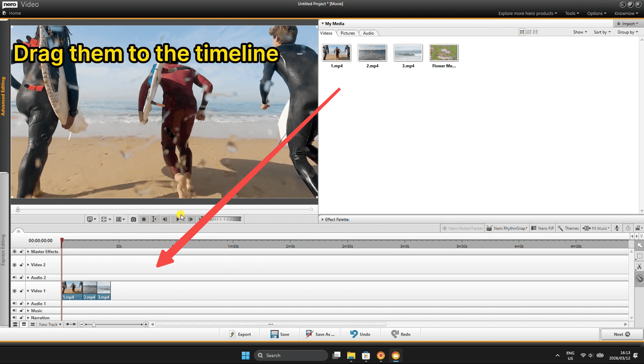The height and width of the screenshot is (364, 644).
Task: Click the Next button
Action: tap(621, 334)
